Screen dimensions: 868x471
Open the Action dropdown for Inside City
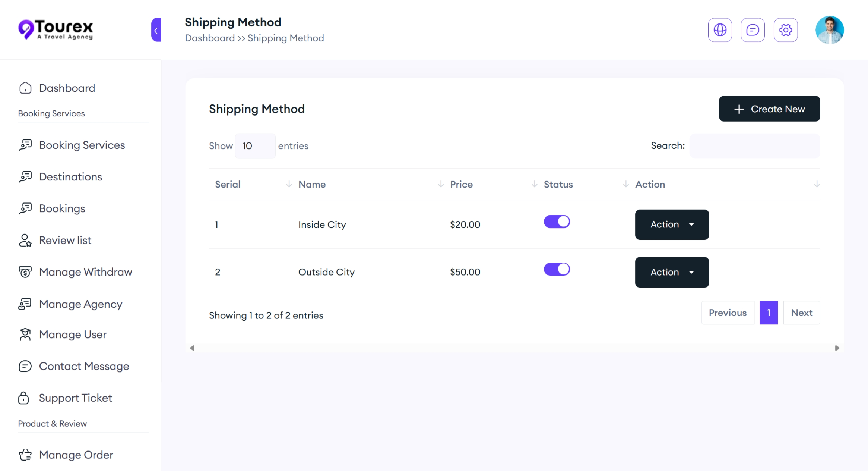click(x=672, y=224)
